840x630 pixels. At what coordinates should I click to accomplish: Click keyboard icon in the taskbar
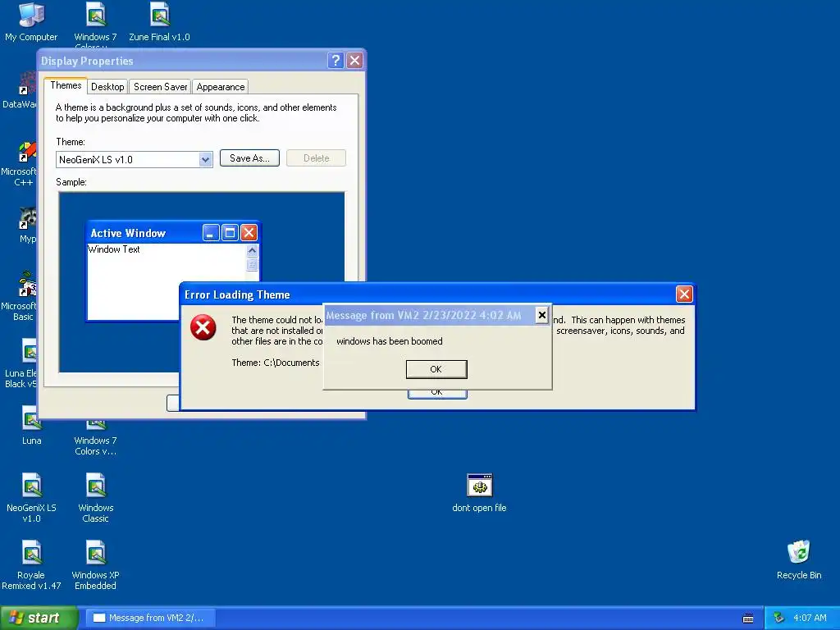click(x=748, y=619)
